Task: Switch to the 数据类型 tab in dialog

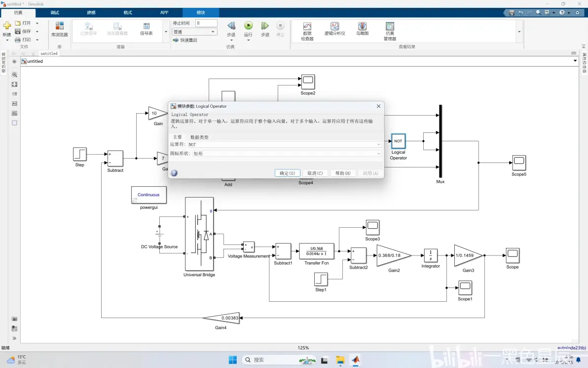Action: pyautogui.click(x=199, y=137)
